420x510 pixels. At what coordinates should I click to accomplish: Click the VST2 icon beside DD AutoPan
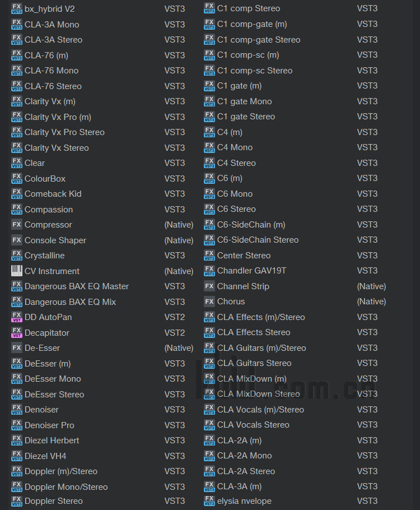[x=17, y=317]
